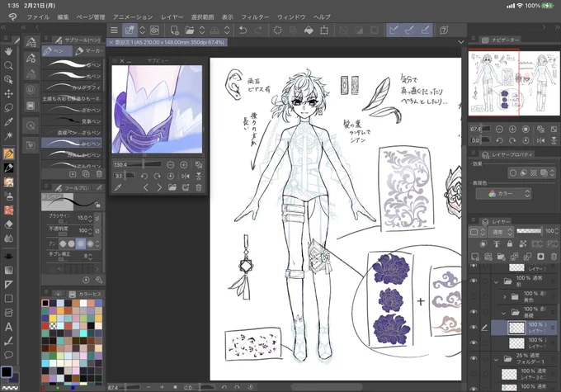
Task: Click the sub view reference image
Action: tap(157, 109)
